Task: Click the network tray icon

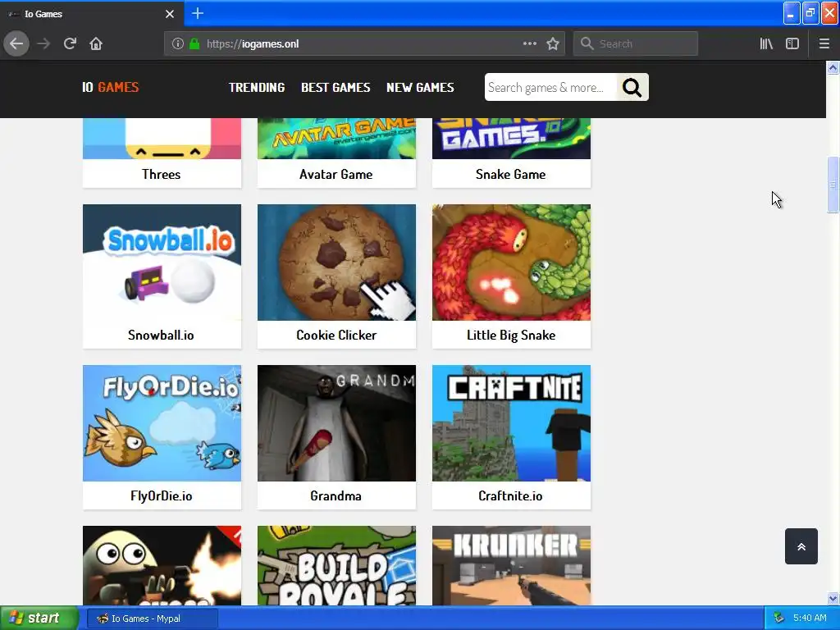Action: tap(779, 619)
